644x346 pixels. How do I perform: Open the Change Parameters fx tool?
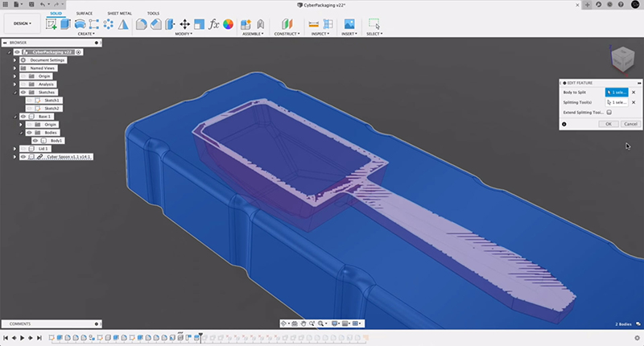pos(213,24)
